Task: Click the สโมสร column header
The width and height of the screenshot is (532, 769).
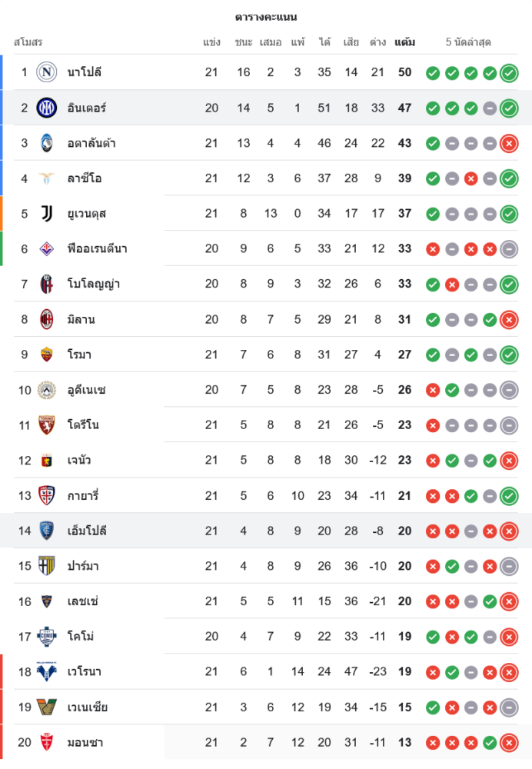Action: [x=28, y=42]
